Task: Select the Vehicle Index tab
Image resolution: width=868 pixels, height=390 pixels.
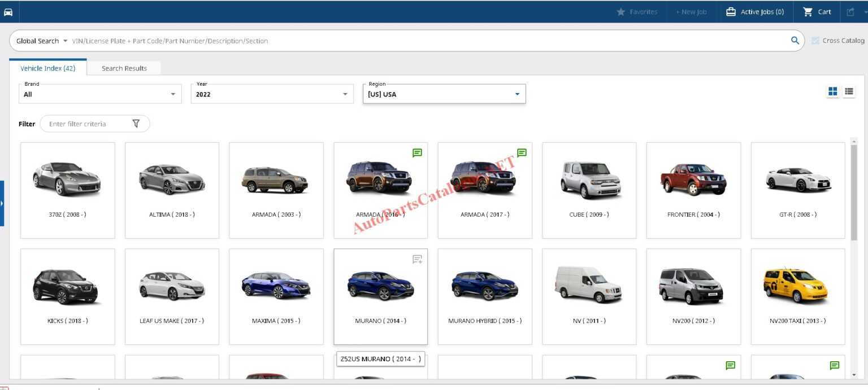Action: point(47,68)
